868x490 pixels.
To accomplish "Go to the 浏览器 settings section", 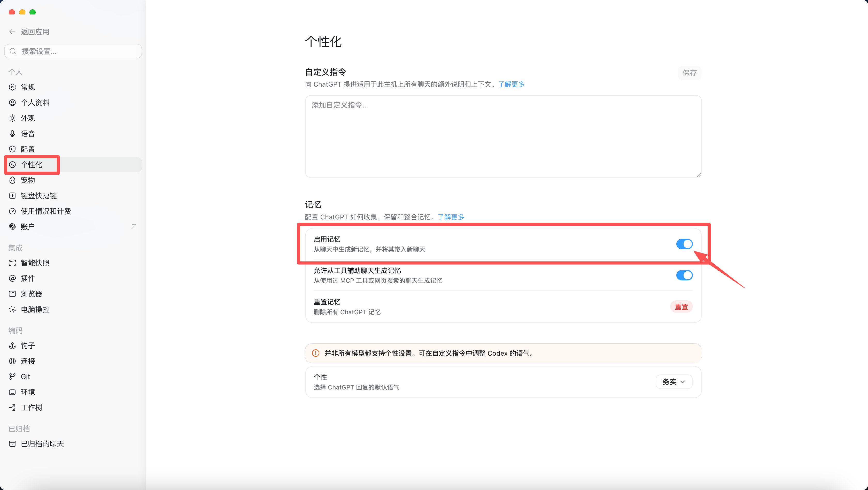I will tap(73, 294).
